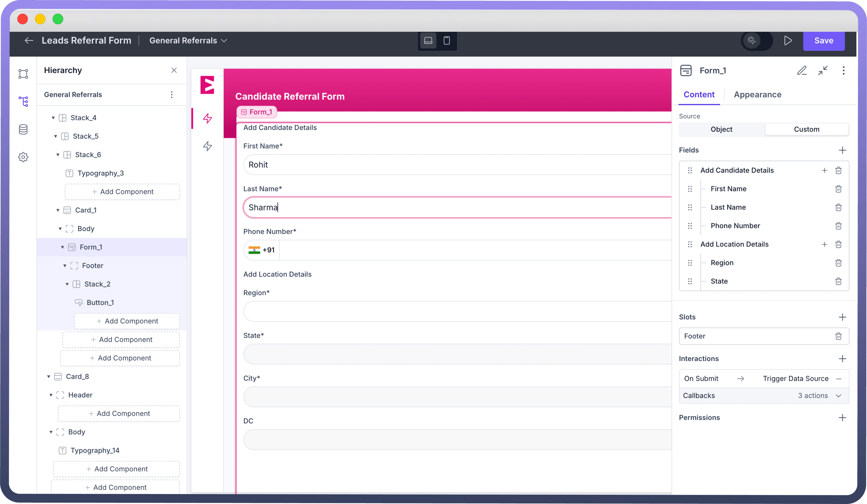This screenshot has height=504, width=867.
Task: Expand the Callbacks 3 actions chevron
Action: [x=839, y=396]
